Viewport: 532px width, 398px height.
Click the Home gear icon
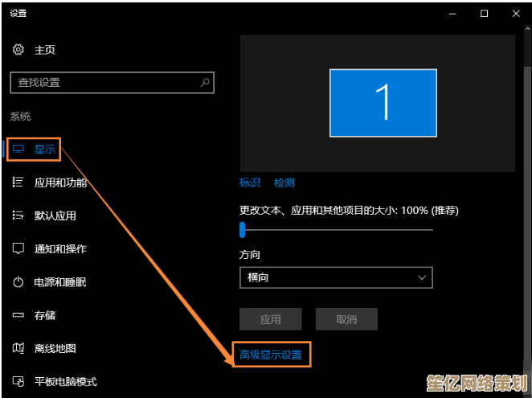point(18,50)
